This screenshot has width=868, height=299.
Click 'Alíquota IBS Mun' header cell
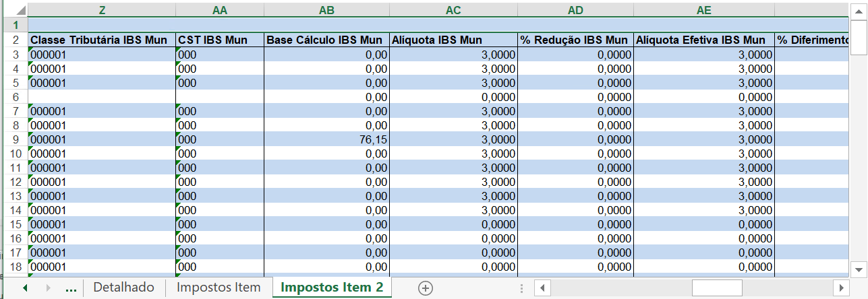click(453, 40)
